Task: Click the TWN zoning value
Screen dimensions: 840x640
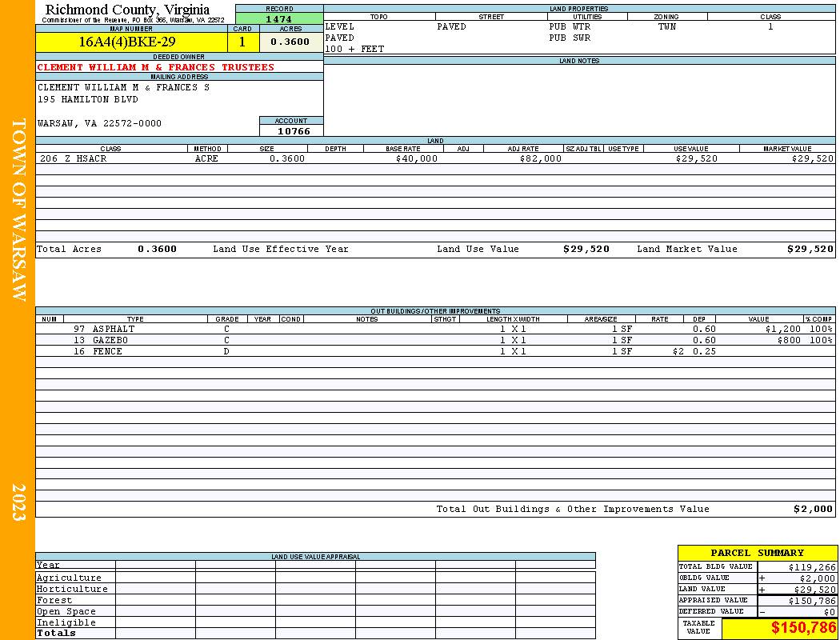Action: (667, 26)
